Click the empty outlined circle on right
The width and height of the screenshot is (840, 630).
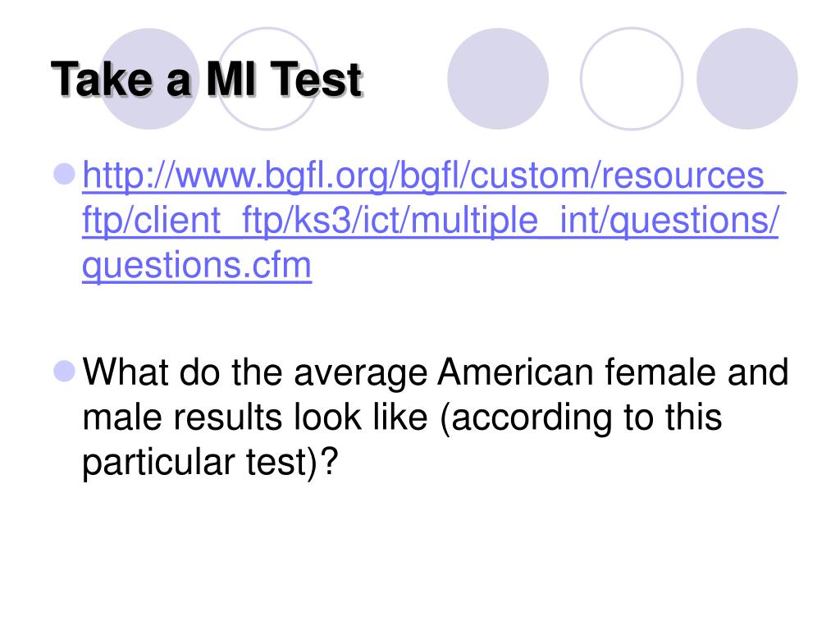(632, 79)
